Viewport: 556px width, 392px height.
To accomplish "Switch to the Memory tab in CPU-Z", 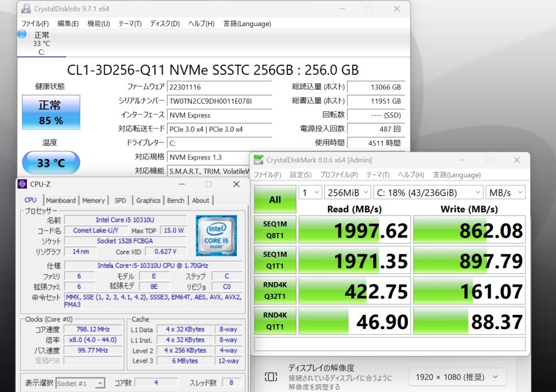I will tap(94, 200).
